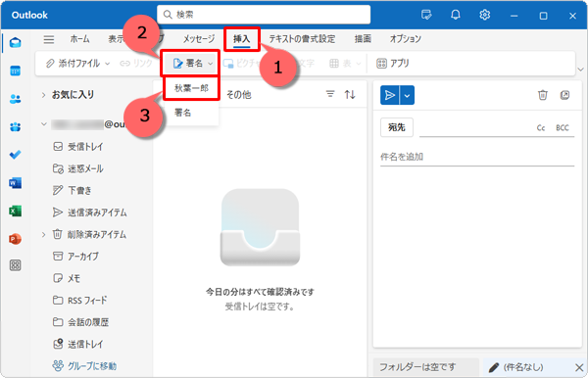This screenshot has width=588, height=378.
Task: Pop out the compose window
Action: (564, 95)
